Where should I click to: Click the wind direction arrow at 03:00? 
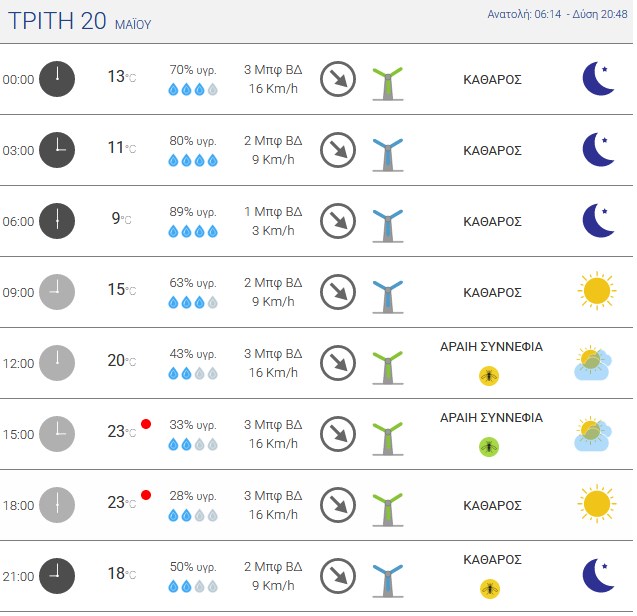click(338, 150)
